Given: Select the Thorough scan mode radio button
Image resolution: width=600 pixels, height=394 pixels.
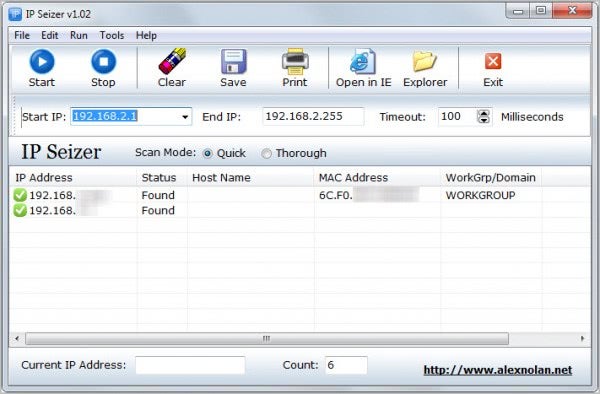Looking at the screenshot, I should tap(266, 153).
